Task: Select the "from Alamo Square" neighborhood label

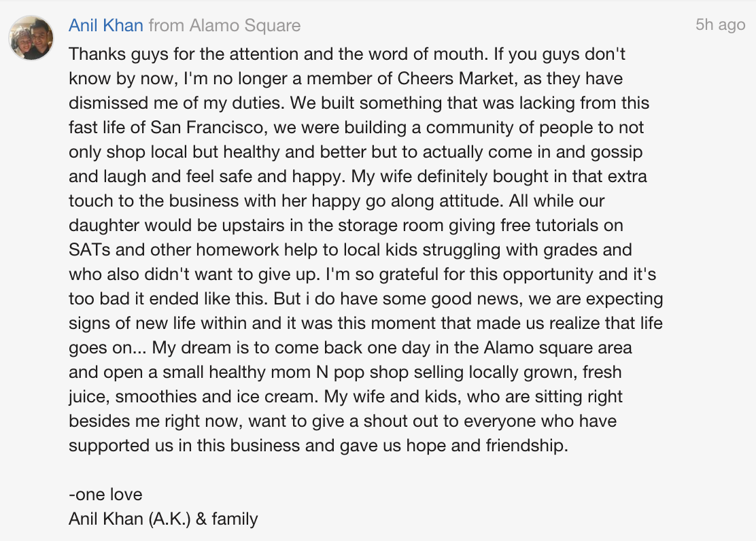Action: [x=224, y=25]
